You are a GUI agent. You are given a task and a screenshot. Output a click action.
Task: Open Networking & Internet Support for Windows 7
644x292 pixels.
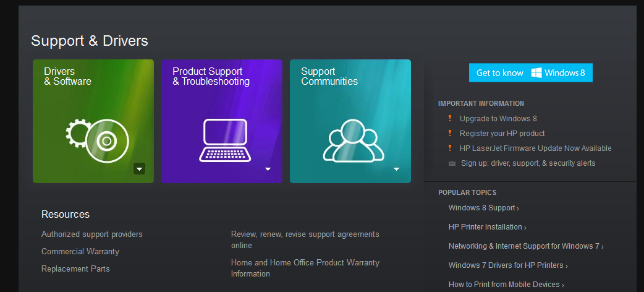click(526, 246)
